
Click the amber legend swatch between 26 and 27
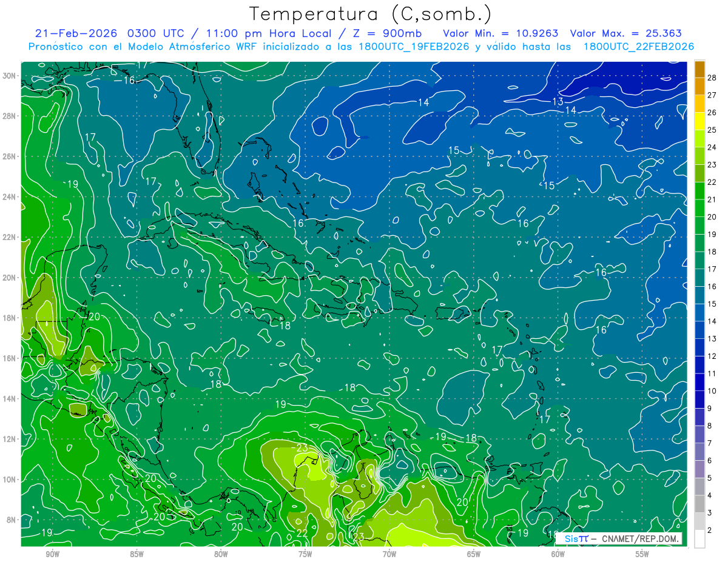tap(699, 104)
